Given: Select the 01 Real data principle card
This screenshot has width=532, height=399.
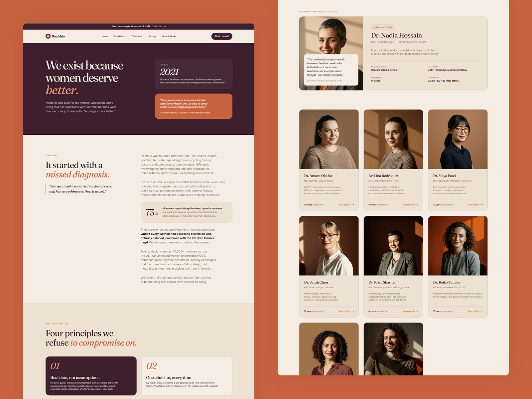Looking at the screenshot, I should [91, 376].
